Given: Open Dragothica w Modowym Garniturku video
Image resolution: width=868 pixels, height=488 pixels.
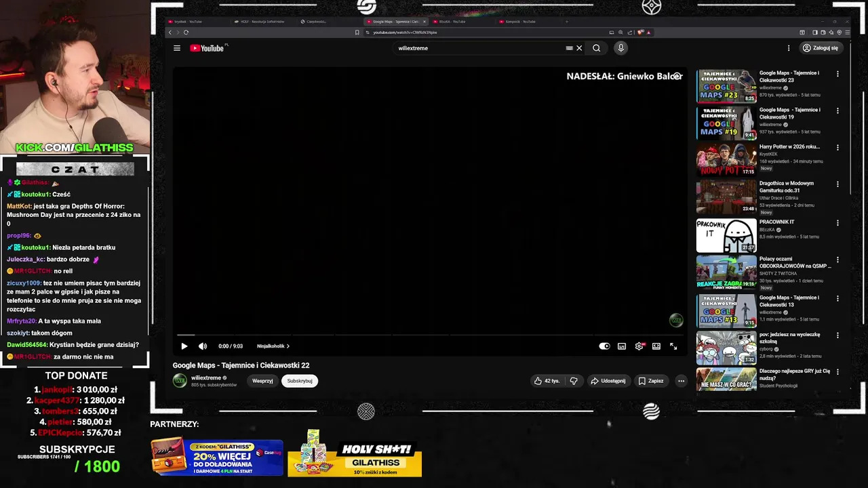Looking at the screenshot, I should point(726,197).
